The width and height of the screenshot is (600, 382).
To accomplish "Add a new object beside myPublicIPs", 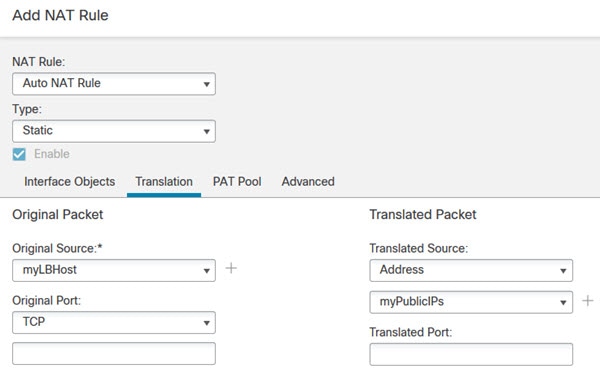I will [x=588, y=301].
